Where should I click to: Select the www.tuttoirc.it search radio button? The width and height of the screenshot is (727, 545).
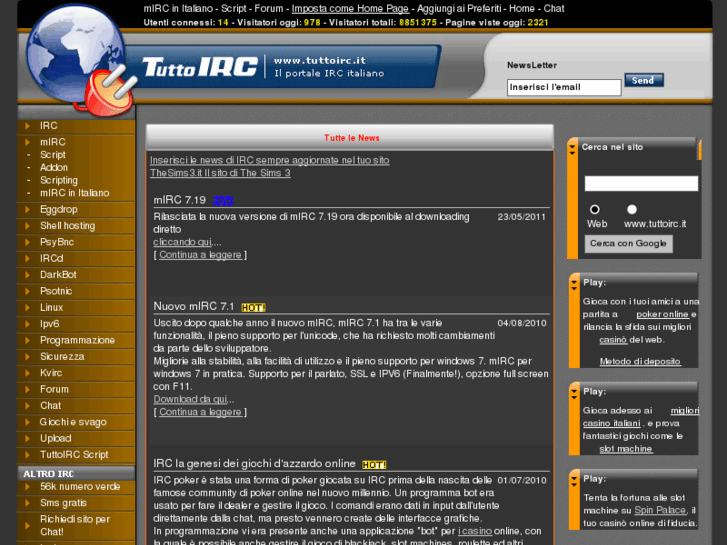631,209
